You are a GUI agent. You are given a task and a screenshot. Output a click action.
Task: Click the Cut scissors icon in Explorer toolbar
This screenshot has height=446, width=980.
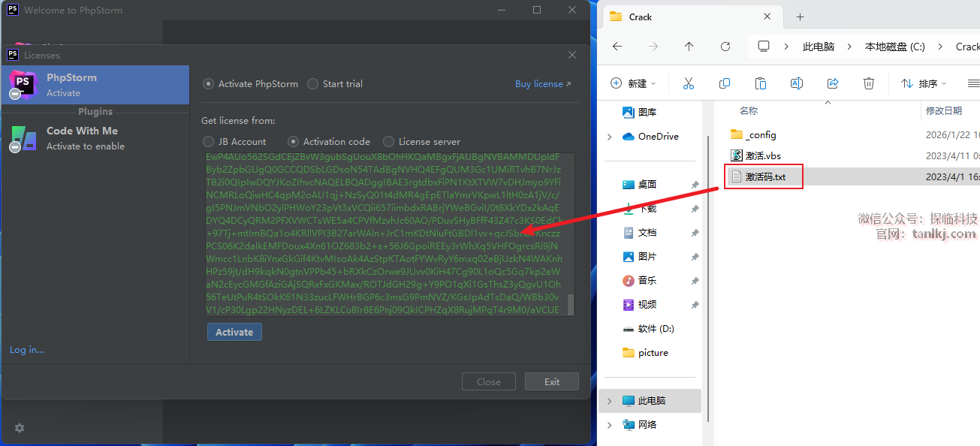(688, 83)
